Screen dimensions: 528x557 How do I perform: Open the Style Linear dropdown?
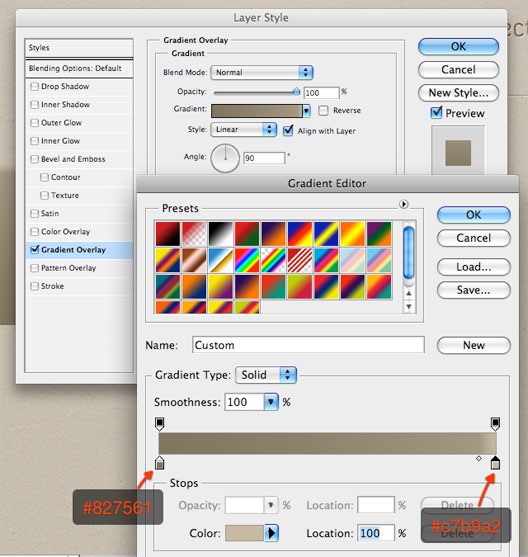click(x=244, y=130)
